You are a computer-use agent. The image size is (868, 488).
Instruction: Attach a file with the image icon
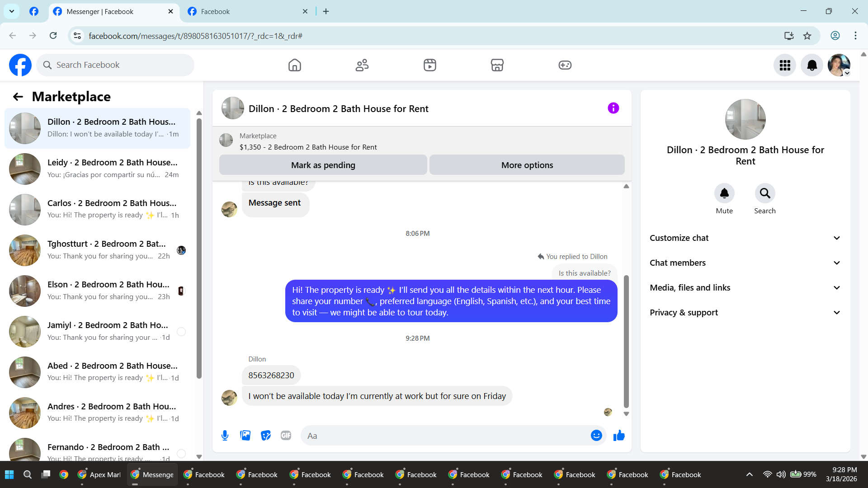(245, 436)
